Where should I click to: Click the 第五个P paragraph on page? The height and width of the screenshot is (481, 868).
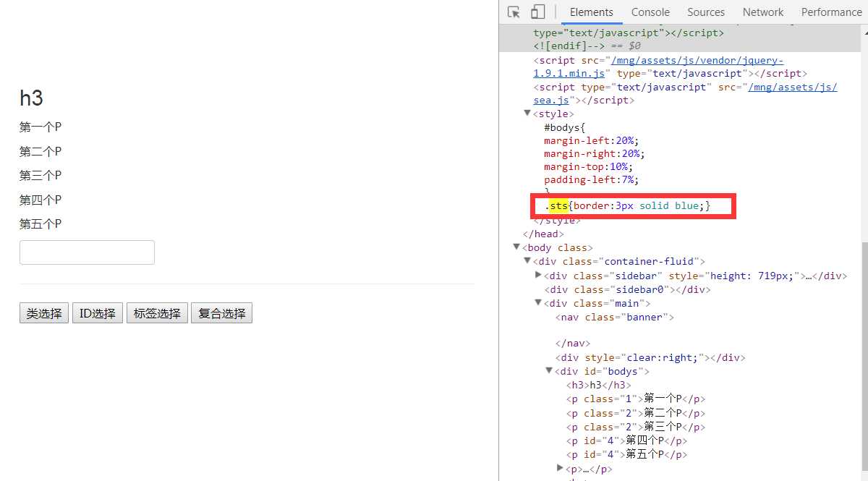[41, 224]
